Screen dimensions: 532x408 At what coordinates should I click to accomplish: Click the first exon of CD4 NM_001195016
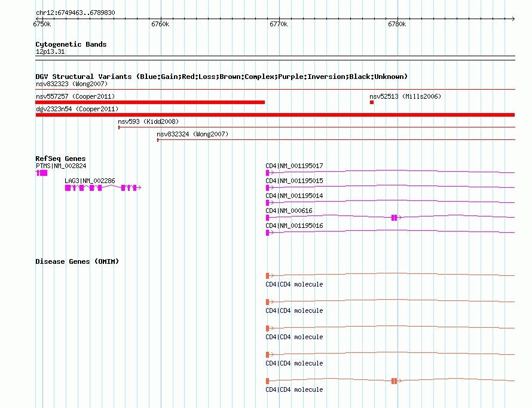point(267,233)
